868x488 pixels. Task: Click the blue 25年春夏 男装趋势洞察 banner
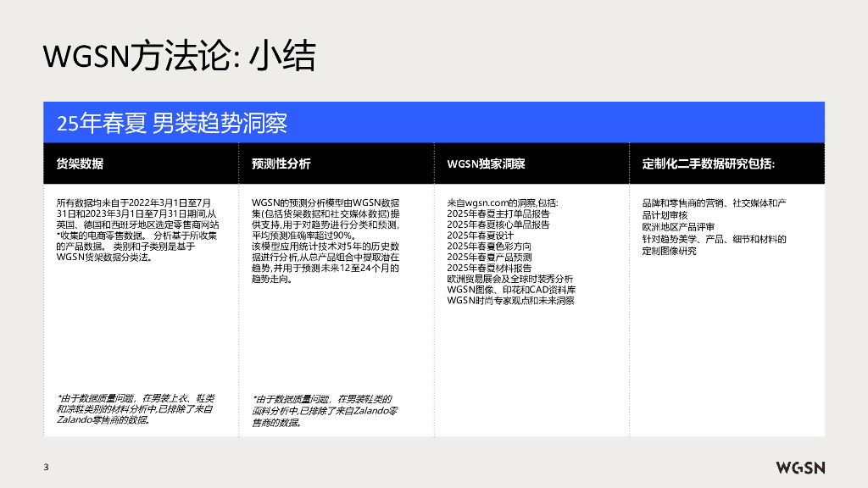172,124
